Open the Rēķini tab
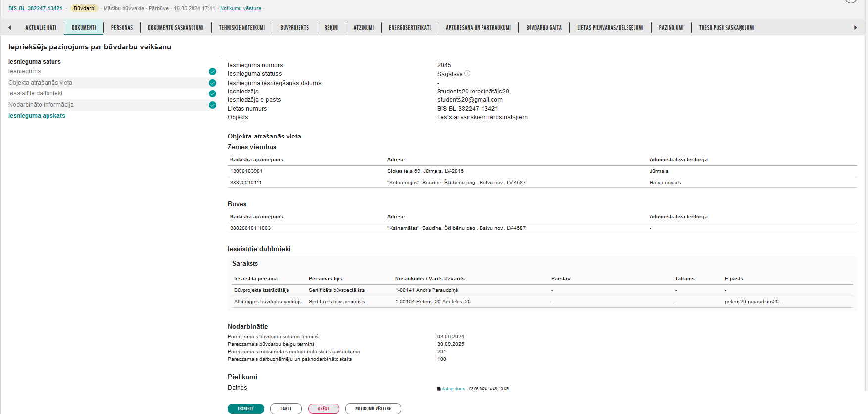Viewport: 868px width, 414px height. tap(331, 28)
